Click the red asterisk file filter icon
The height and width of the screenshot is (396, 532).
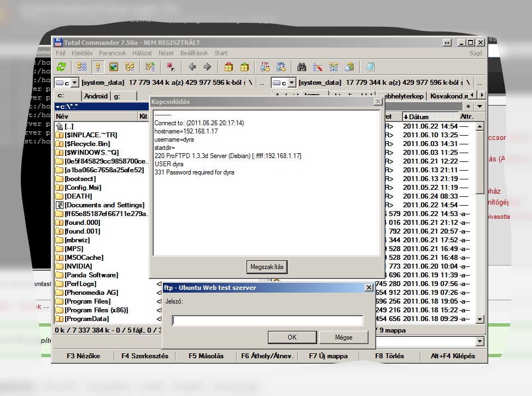coord(171,67)
